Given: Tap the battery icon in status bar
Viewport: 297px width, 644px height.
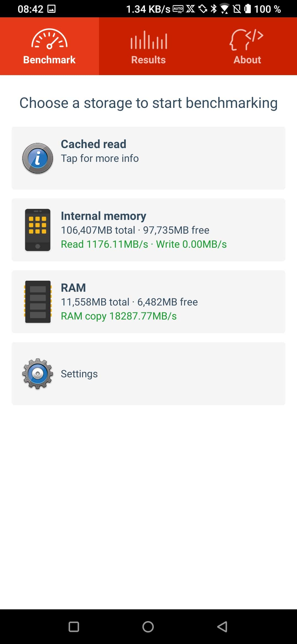Looking at the screenshot, I should (x=247, y=9).
